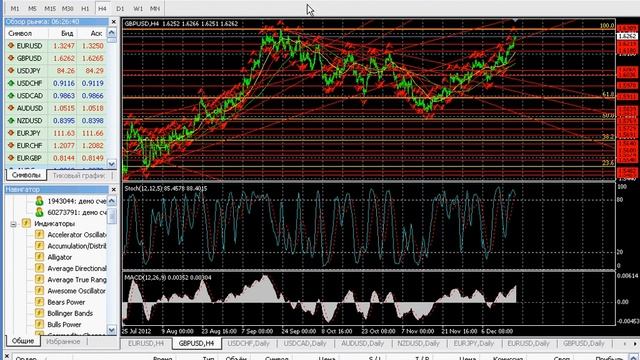Switch to the GBPUSD,Daily chart tab
Viewport: 640px width, 360px height.
click(584, 343)
